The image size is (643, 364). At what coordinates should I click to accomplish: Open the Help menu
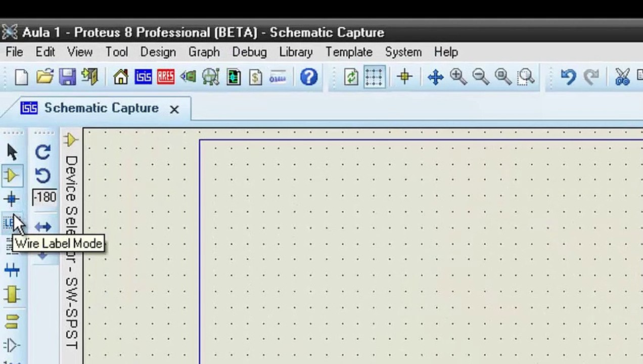pyautogui.click(x=446, y=52)
